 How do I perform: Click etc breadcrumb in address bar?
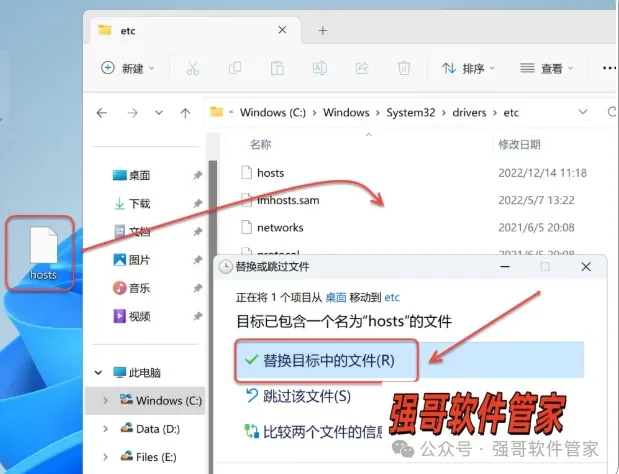tap(511, 112)
